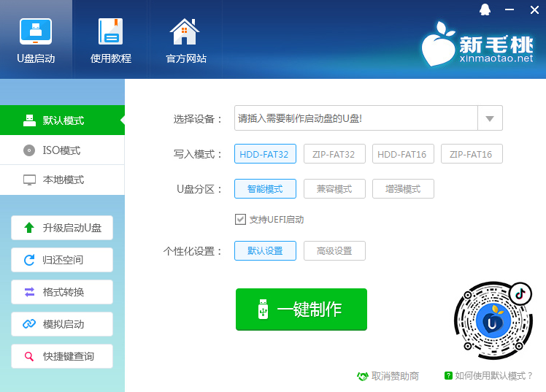Switch to ISO模式 tab

point(61,150)
